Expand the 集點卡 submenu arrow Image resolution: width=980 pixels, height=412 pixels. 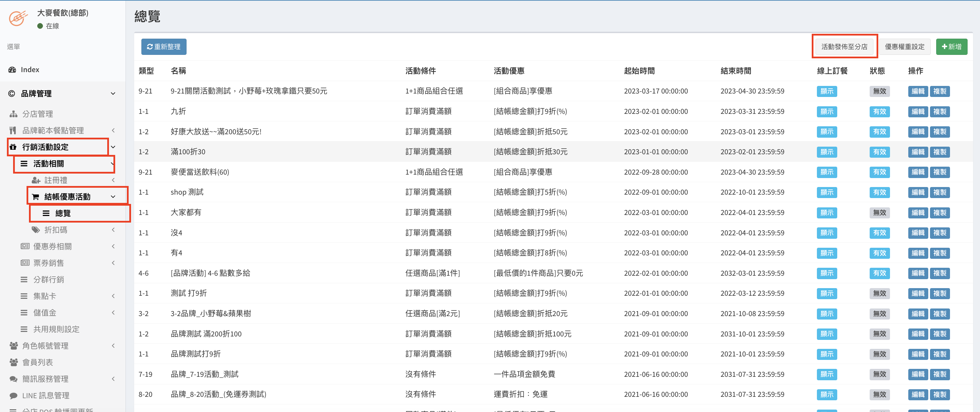[113, 296]
